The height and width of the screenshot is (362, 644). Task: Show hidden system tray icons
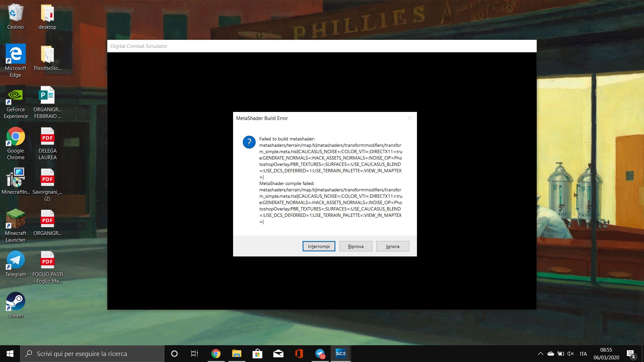coord(540,354)
